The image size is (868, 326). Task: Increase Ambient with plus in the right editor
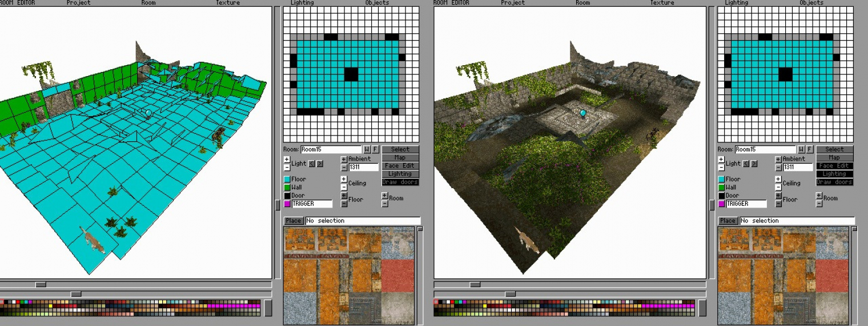778,160
